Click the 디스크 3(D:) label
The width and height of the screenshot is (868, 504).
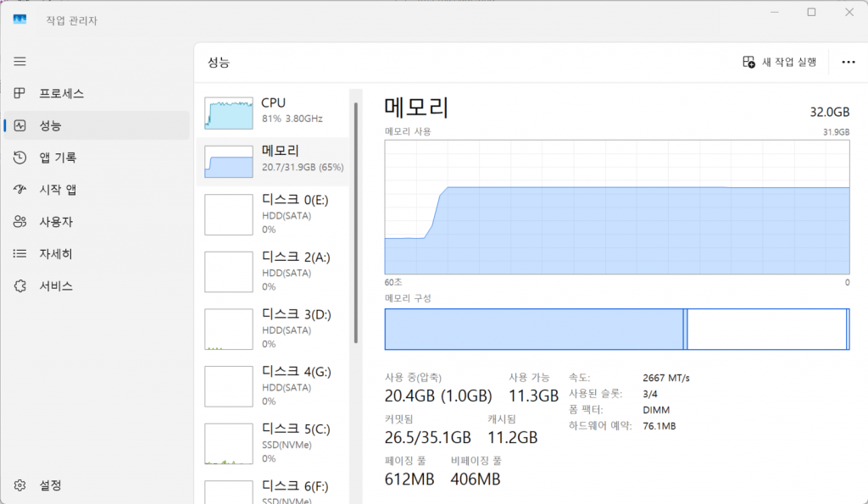click(296, 314)
